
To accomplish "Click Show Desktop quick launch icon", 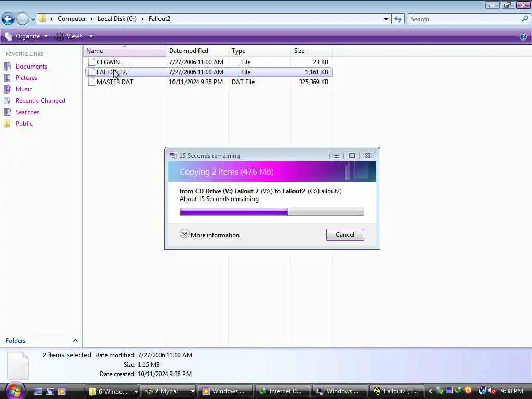I will [x=38, y=391].
